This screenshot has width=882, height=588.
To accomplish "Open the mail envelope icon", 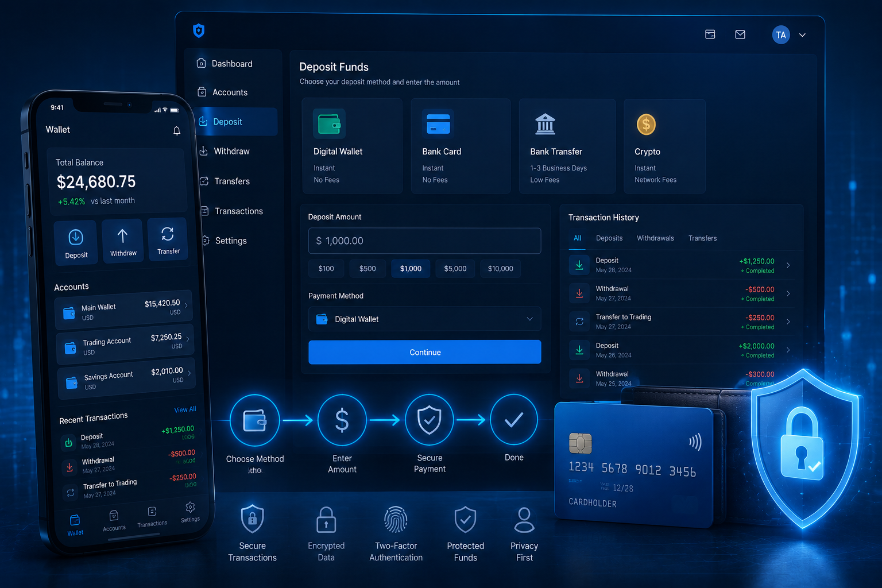I will (740, 34).
